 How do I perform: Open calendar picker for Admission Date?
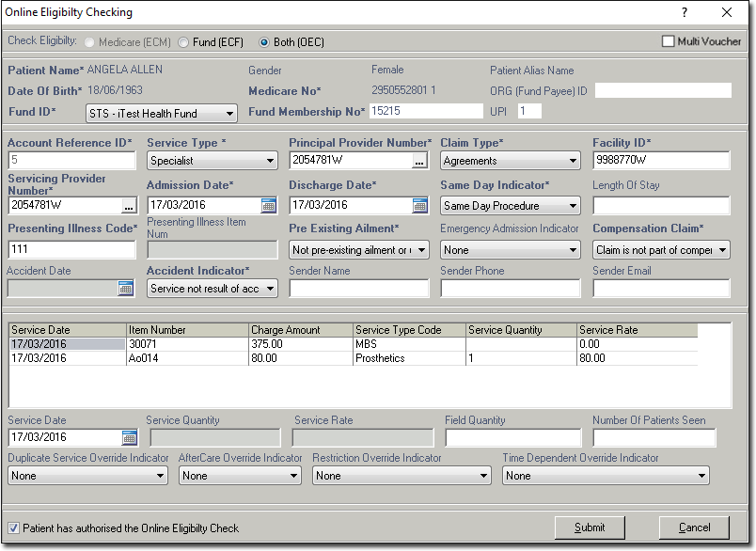[269, 206]
